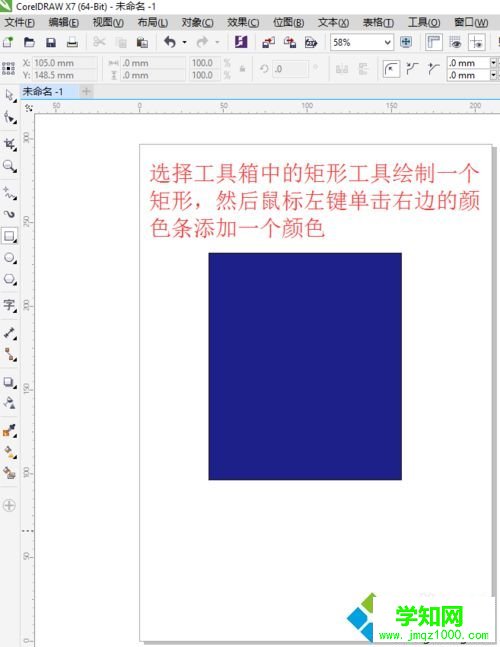Select the Connector tool

click(9, 354)
